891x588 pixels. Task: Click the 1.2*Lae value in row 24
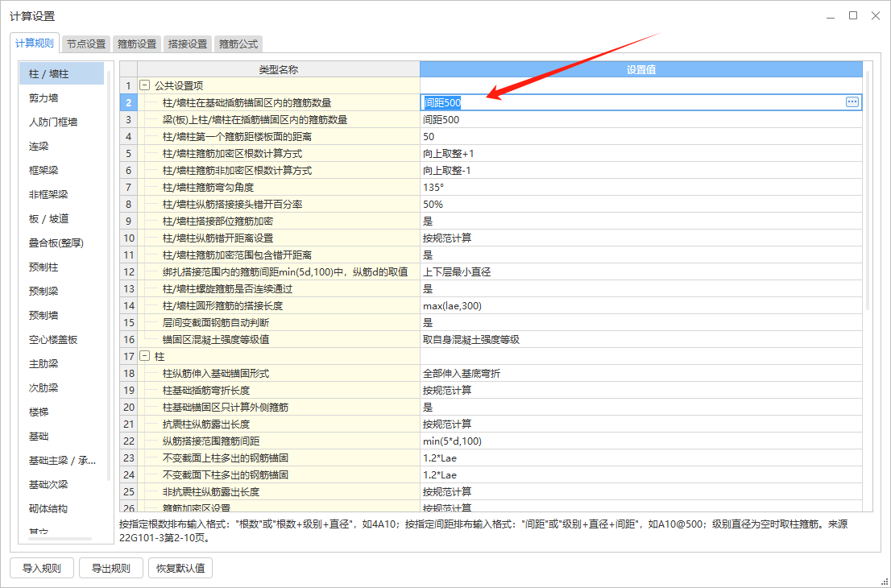coord(641,475)
